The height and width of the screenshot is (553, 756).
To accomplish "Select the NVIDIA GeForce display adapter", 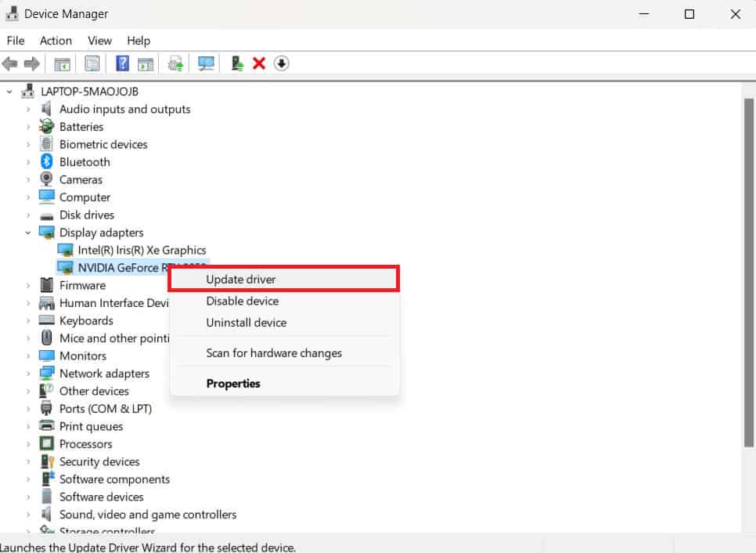I will pyautogui.click(x=117, y=267).
